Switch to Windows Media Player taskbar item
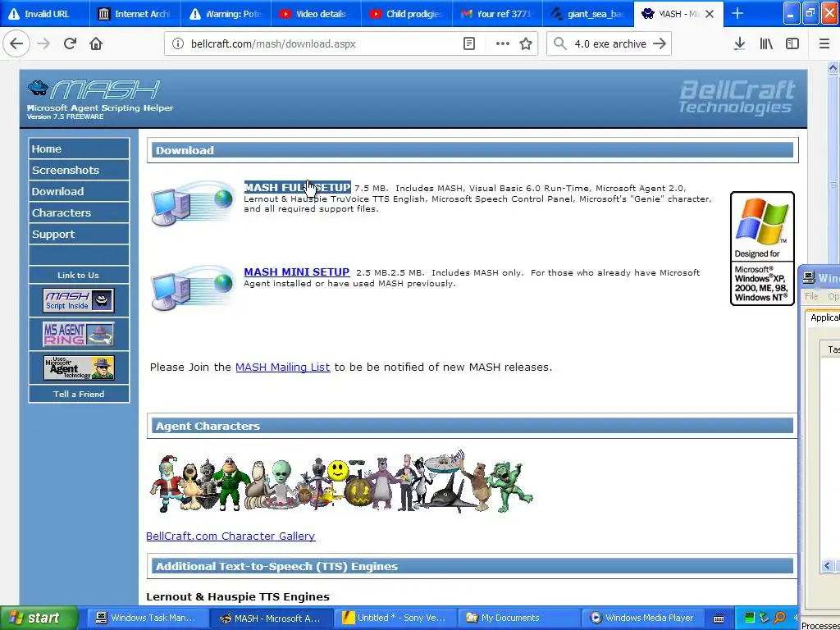840x630 pixels. tap(642, 618)
